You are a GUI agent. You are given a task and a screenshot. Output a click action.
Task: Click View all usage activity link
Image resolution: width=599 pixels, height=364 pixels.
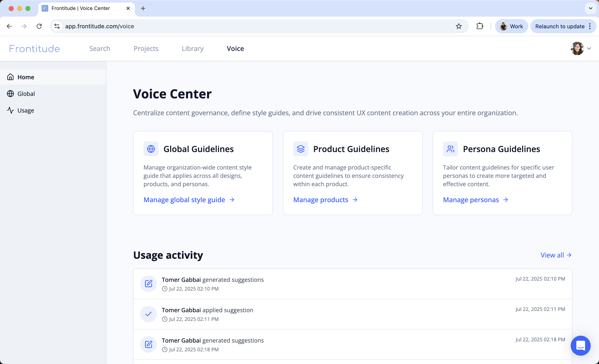pos(556,255)
